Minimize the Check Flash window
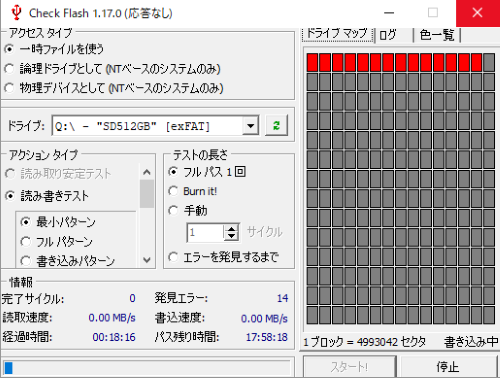 click(389, 13)
